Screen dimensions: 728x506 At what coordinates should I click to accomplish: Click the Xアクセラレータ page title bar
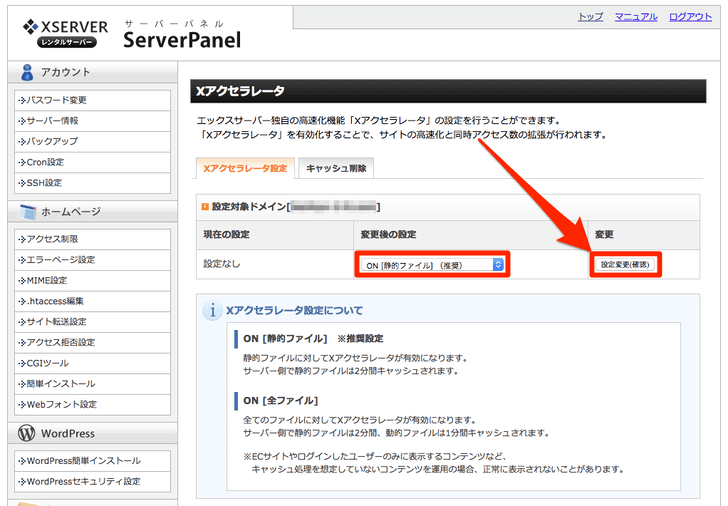[448, 91]
